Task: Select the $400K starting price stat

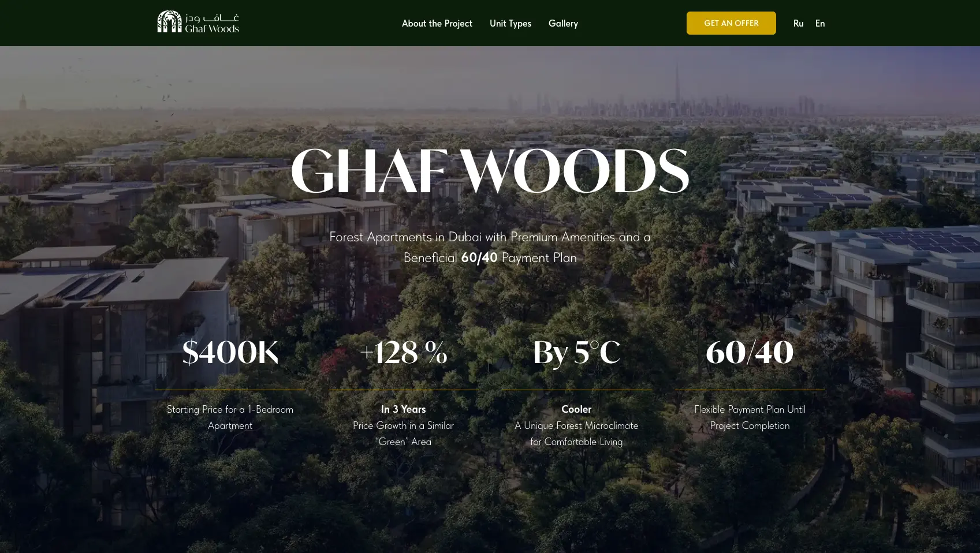Action: (x=230, y=352)
